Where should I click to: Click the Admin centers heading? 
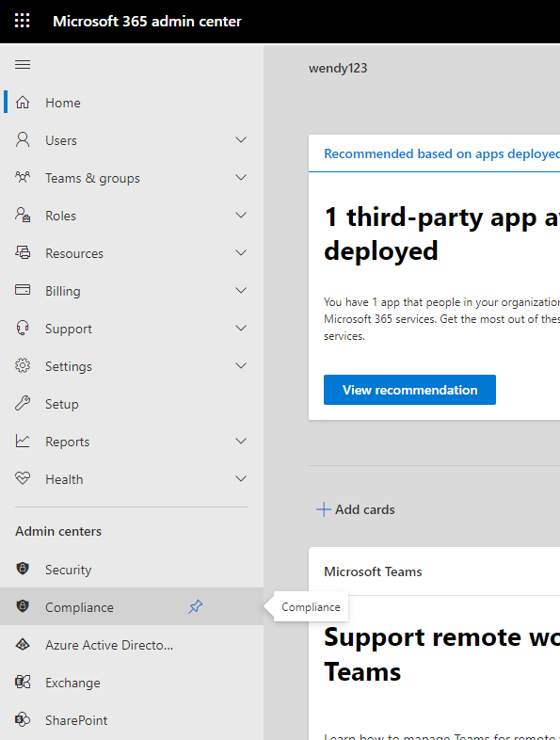pos(58,531)
